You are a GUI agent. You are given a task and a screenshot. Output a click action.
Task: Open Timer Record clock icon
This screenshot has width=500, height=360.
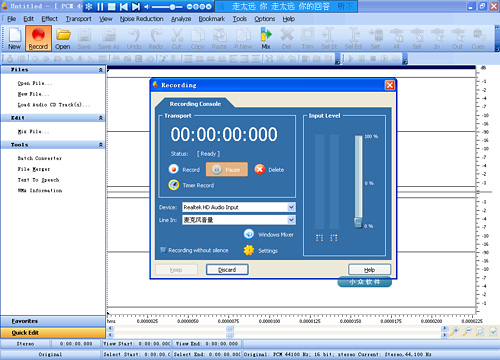(x=174, y=185)
